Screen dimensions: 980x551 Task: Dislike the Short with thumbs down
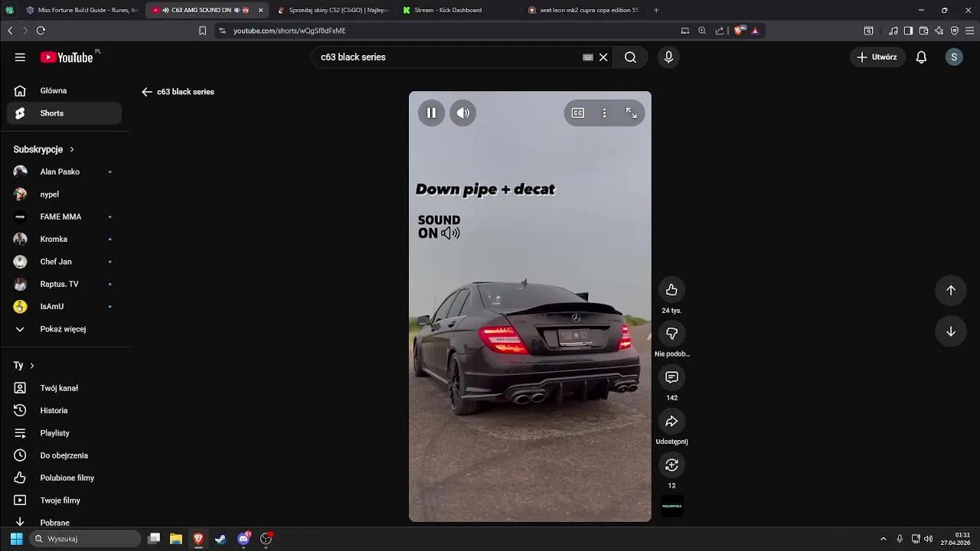(671, 334)
